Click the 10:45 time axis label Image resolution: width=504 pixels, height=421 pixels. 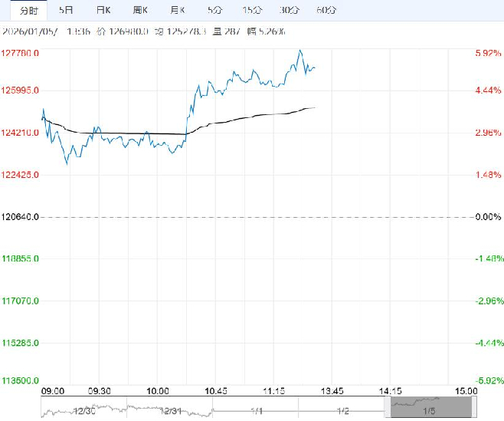(x=215, y=390)
